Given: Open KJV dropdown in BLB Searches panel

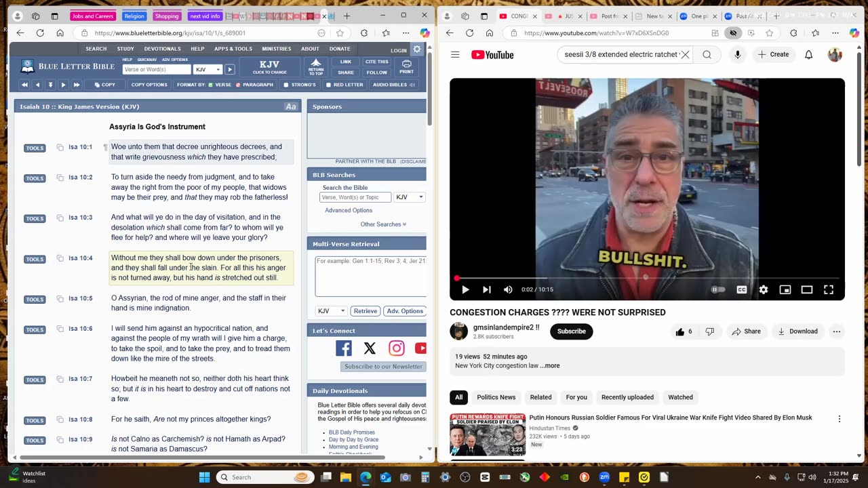Looking at the screenshot, I should 410,197.
